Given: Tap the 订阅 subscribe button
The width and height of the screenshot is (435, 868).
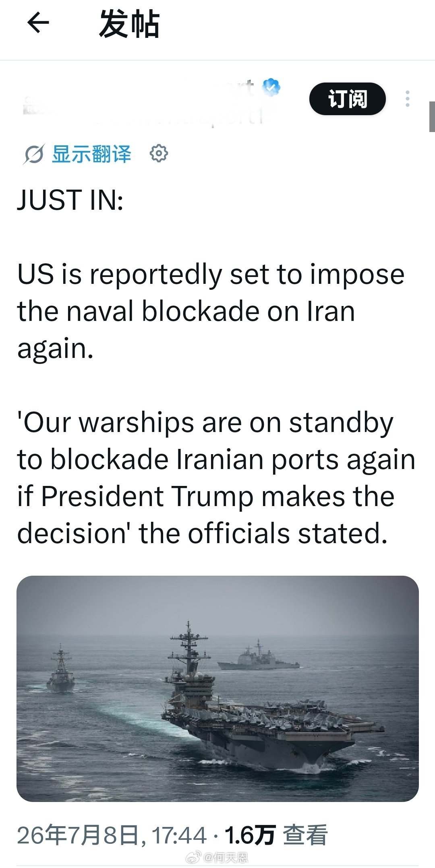Looking at the screenshot, I should coord(347,99).
